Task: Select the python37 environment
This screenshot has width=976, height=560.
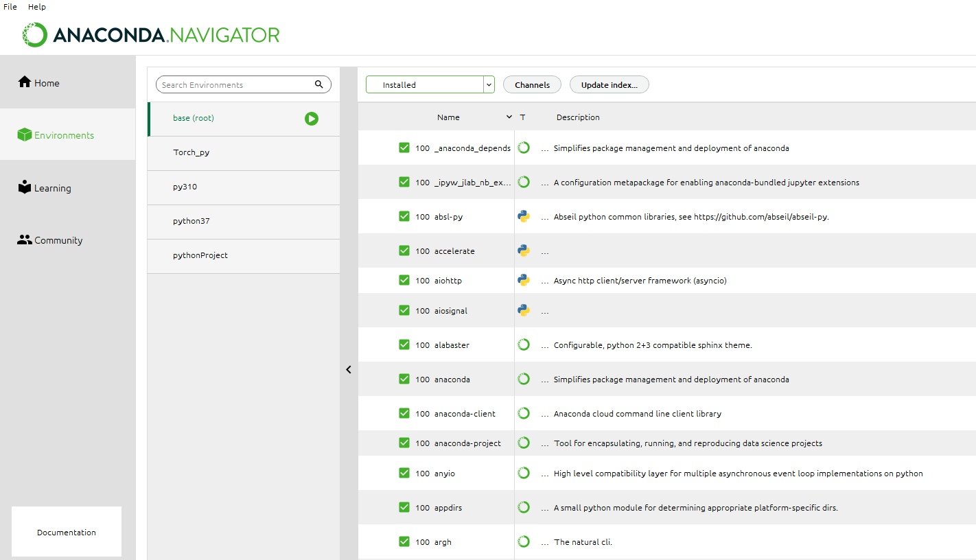Action: click(244, 222)
